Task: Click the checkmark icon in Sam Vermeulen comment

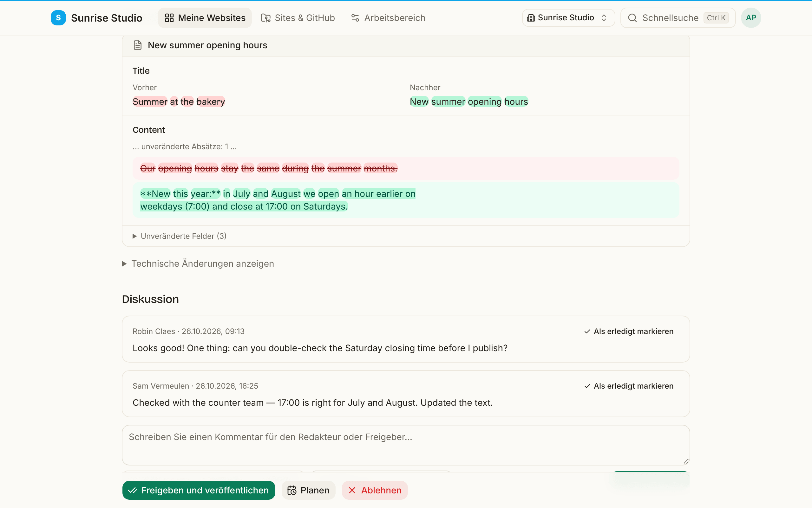Action: (587, 386)
